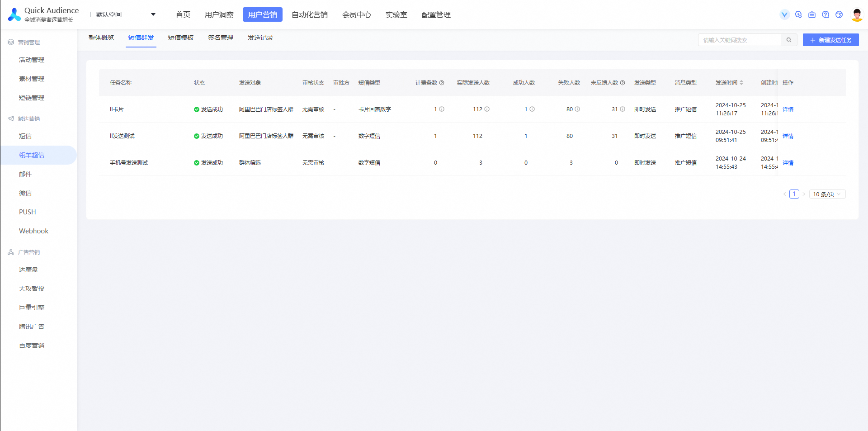Image resolution: width=868 pixels, height=431 pixels.
Task: Open 腾讯广告 in sidebar
Action: pyautogui.click(x=32, y=327)
